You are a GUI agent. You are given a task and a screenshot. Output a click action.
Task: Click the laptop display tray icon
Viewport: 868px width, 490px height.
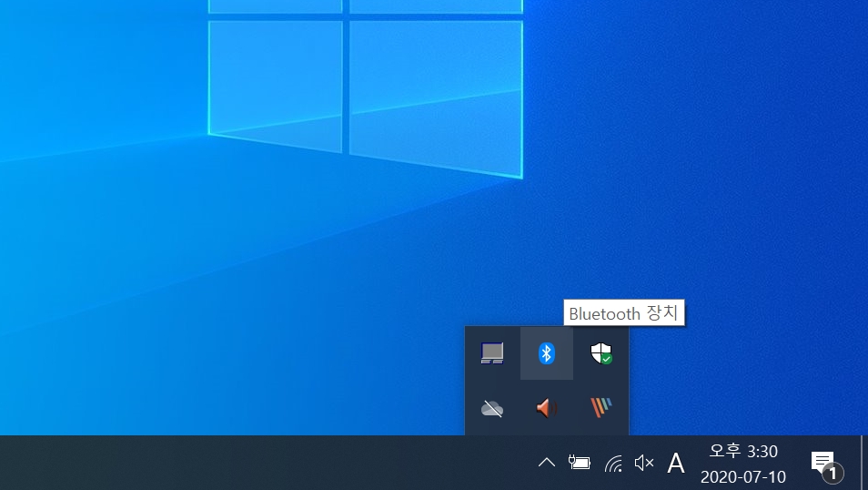click(492, 353)
